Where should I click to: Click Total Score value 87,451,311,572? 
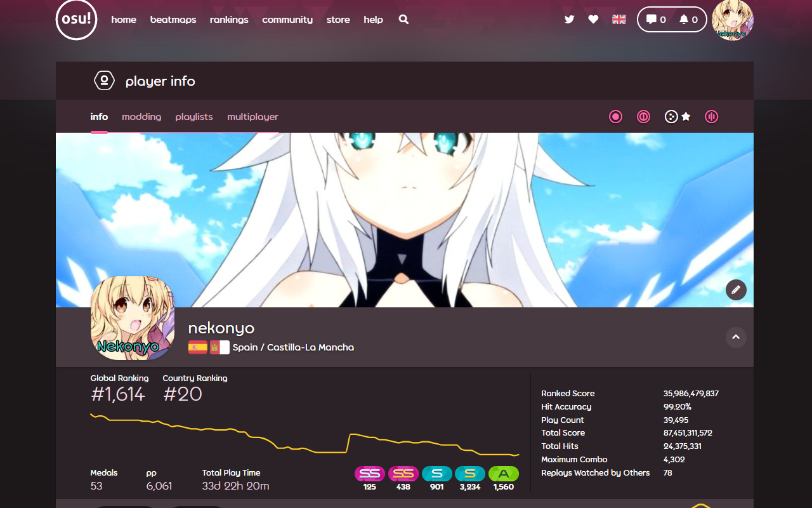[688, 433]
